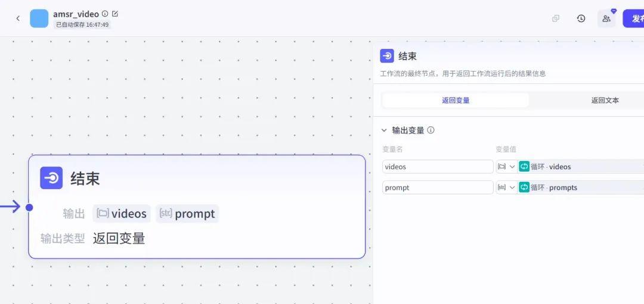Switch to the 返回文本 tab
This screenshot has height=304, width=644.
[605, 100]
